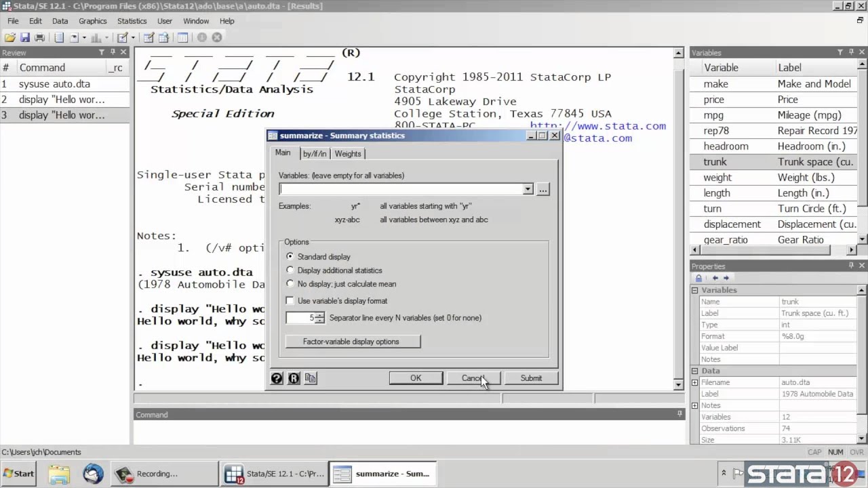Open the Viewer toolbar dropdown arrow
Viewport: 868px width, 488px height.
pyautogui.click(x=85, y=37)
